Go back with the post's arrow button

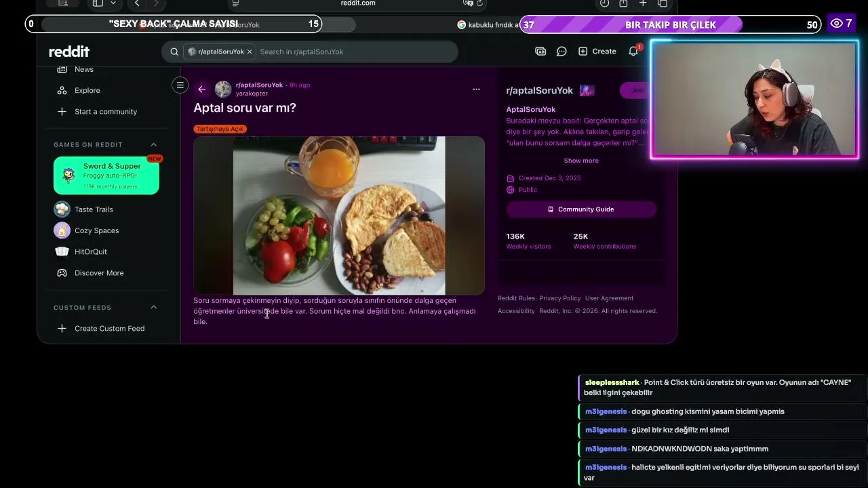point(201,89)
